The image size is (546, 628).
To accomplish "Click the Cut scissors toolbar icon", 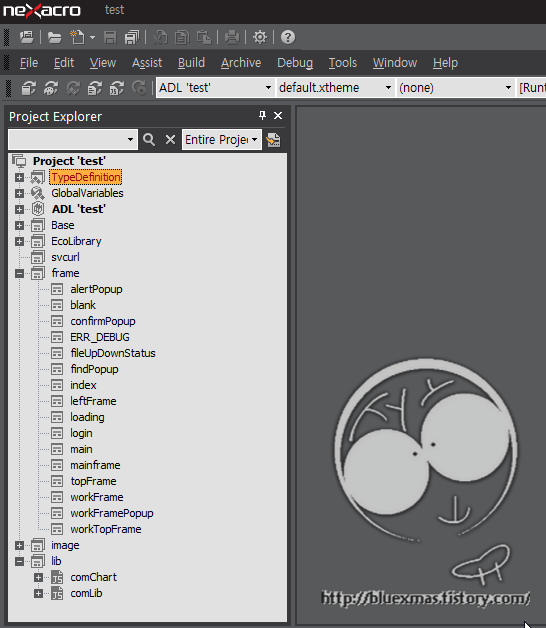I will tap(160, 38).
